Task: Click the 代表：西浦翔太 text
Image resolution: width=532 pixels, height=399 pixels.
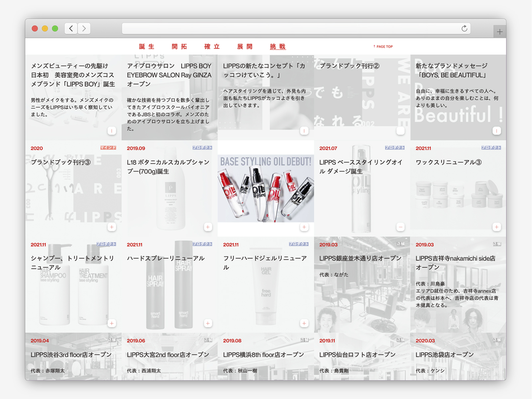Action: coord(144,371)
